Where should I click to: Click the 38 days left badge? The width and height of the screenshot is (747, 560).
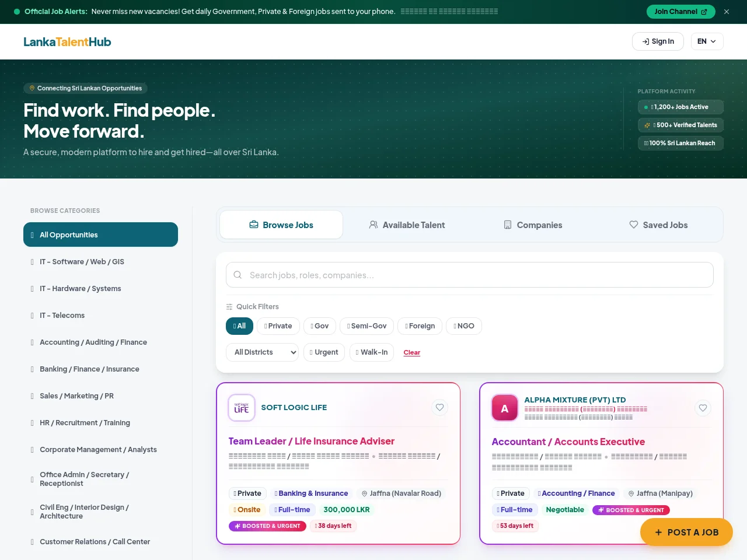tap(333, 526)
